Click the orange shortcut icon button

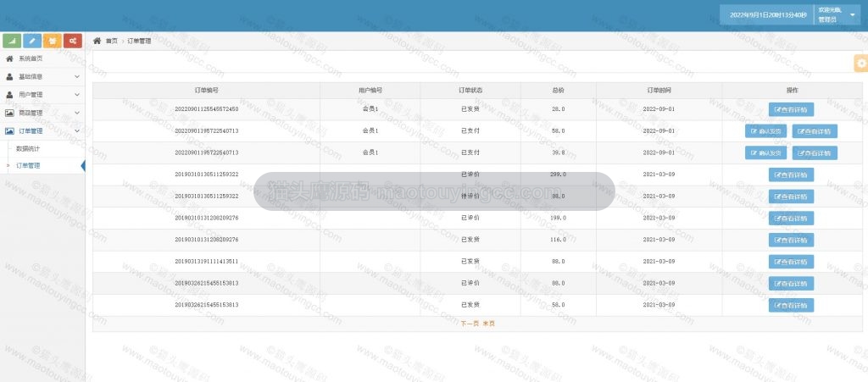pos(53,41)
